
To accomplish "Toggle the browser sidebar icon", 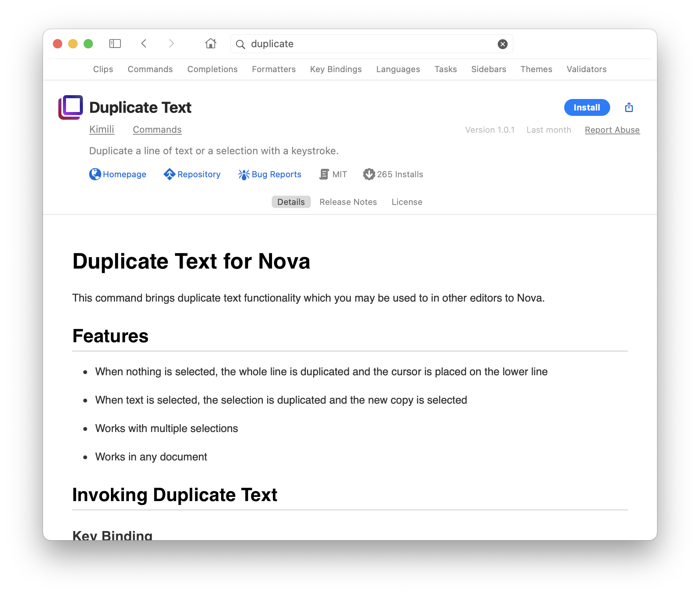I will pos(115,43).
